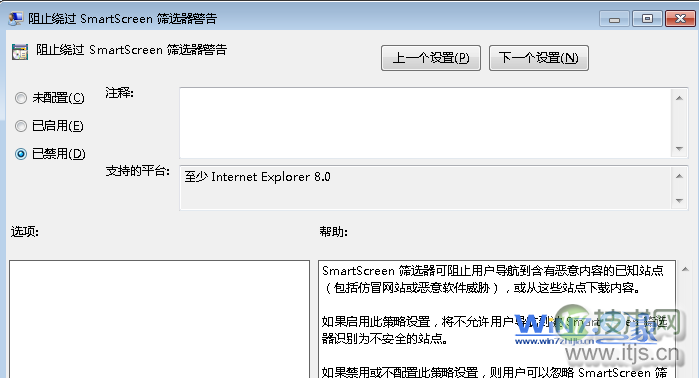The width and height of the screenshot is (699, 378).
Task: Click the 支持的平台 box showing Internet Explorer 8.0
Action: [426, 188]
